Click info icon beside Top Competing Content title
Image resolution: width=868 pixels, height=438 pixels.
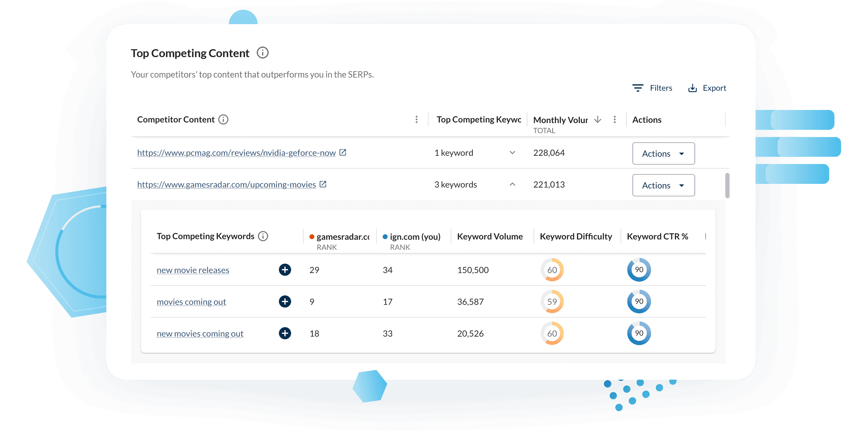(x=263, y=53)
